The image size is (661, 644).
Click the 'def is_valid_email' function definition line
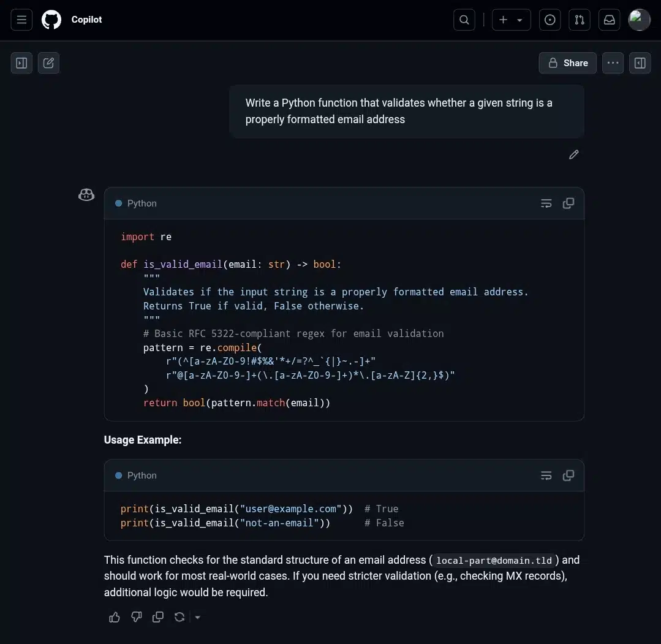[230, 265]
